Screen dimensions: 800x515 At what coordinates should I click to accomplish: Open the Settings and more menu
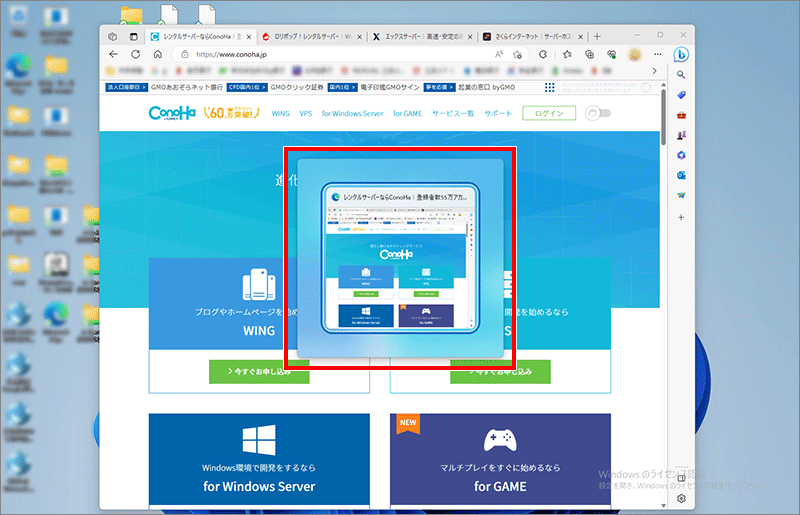click(658, 54)
